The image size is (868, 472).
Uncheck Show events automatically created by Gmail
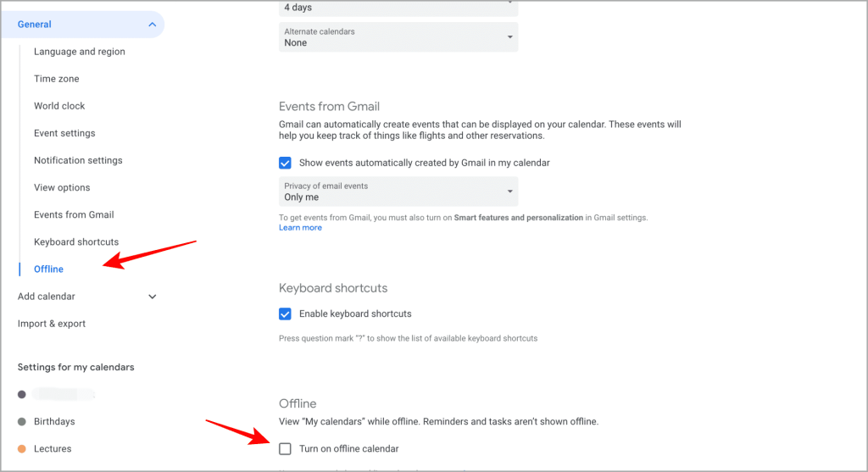click(x=285, y=163)
